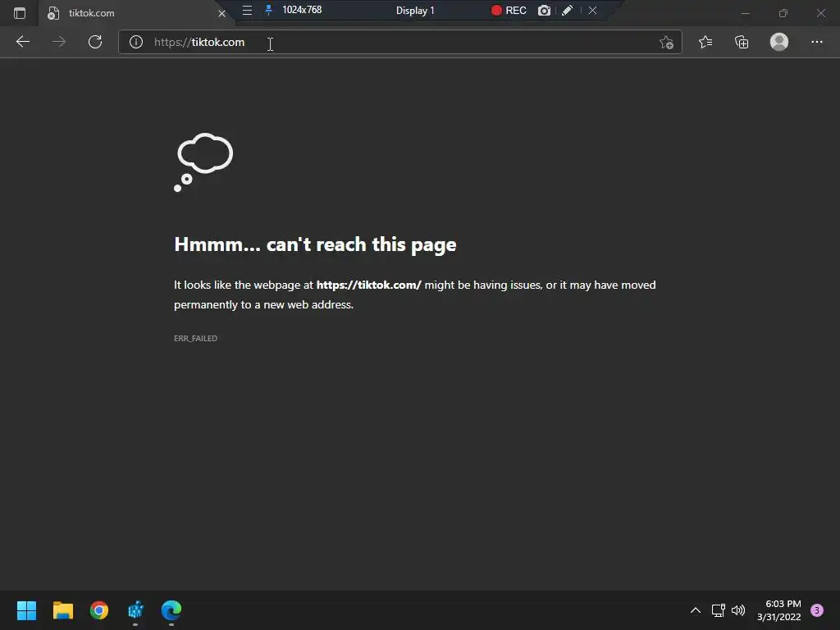Show hidden system tray icons
Image resolution: width=840 pixels, height=630 pixels.
pyautogui.click(x=696, y=610)
